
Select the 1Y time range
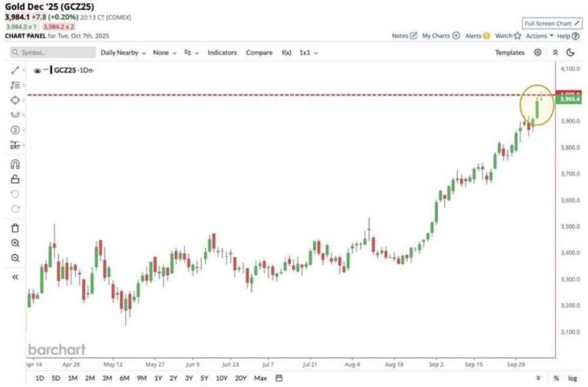coord(158,379)
